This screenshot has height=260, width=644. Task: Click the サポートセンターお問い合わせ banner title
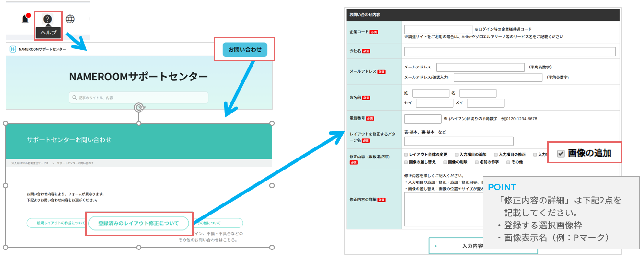[69, 140]
